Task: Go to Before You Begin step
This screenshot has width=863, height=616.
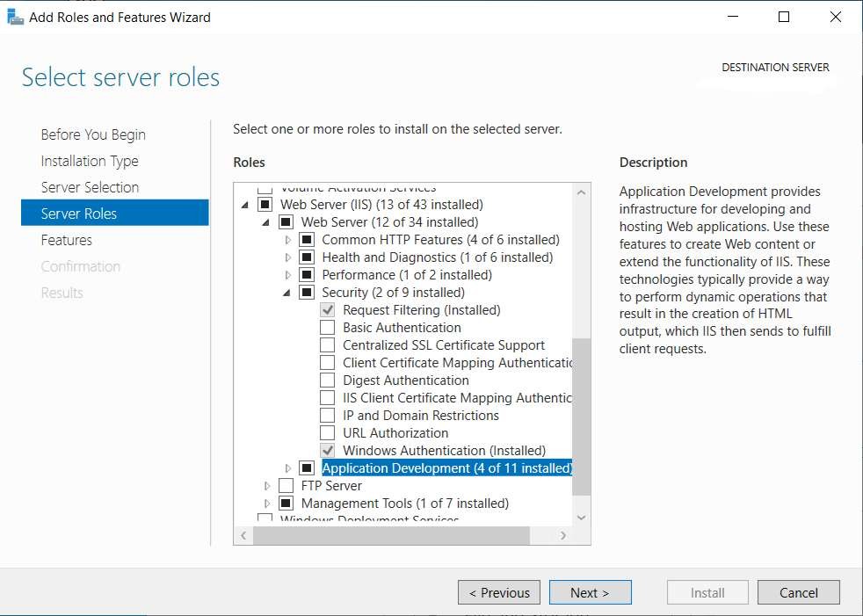Action: 93,134
